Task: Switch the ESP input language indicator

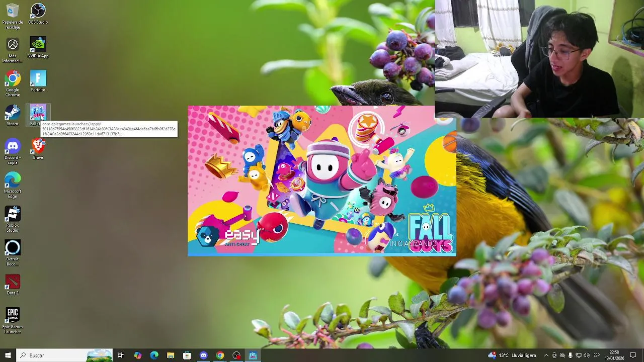Action: 597,355
